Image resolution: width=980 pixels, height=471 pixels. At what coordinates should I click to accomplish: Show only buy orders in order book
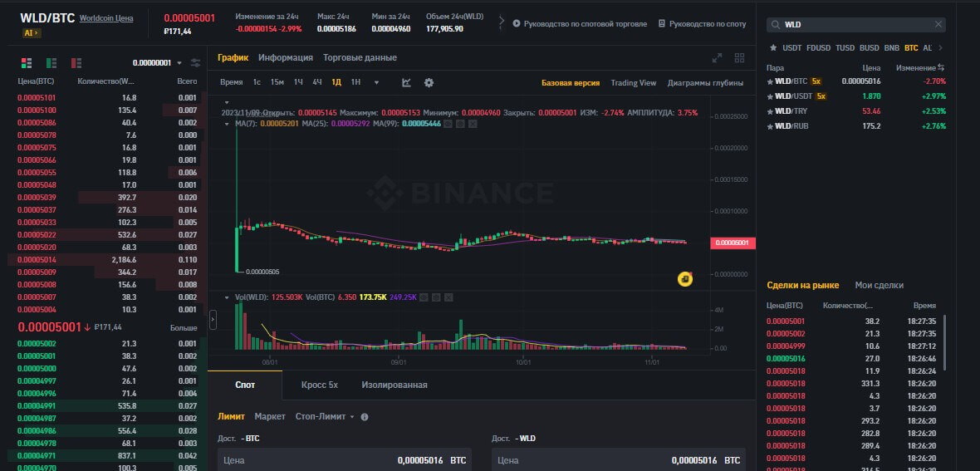pos(51,62)
